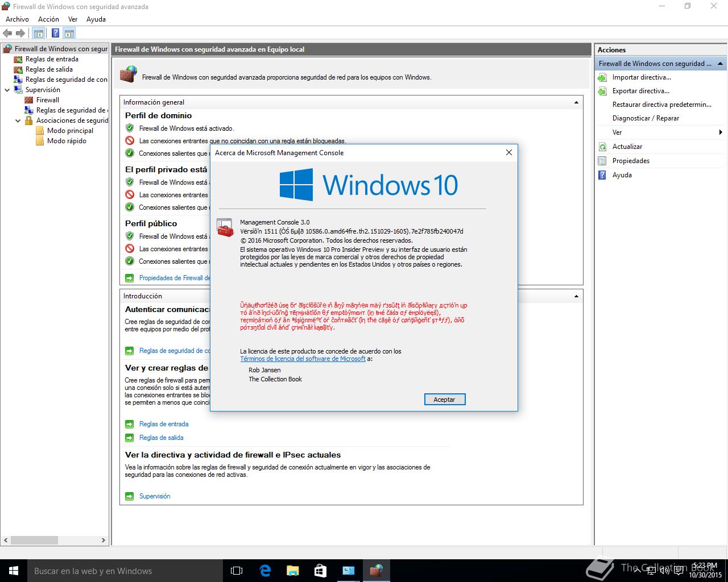Viewport: 728px width, 582px height.
Task: Open the Reglas de seguridad de conexión link
Action: point(175,351)
